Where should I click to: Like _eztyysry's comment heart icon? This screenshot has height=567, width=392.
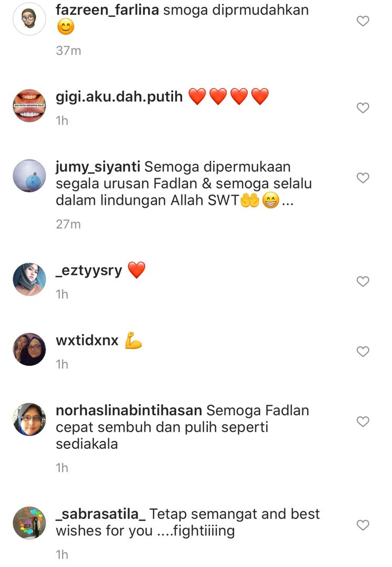coord(363,281)
